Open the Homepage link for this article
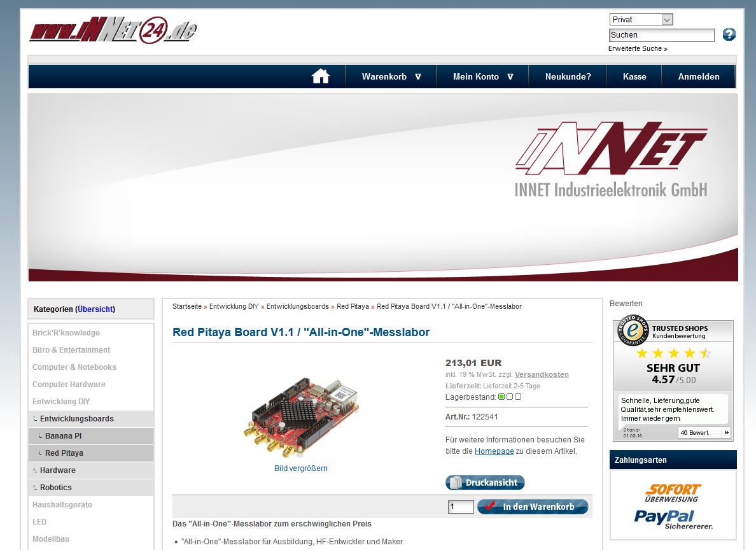The height and width of the screenshot is (550, 756). [x=494, y=451]
